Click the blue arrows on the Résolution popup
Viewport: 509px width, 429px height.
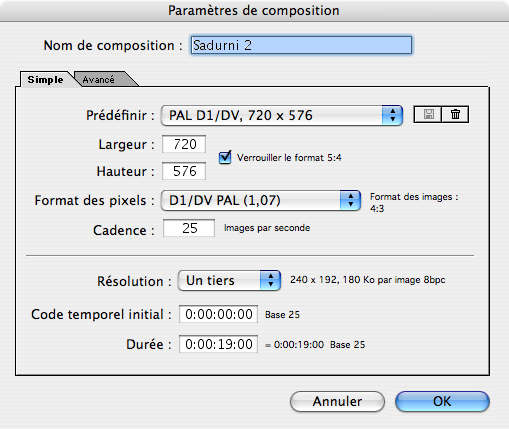[270, 280]
